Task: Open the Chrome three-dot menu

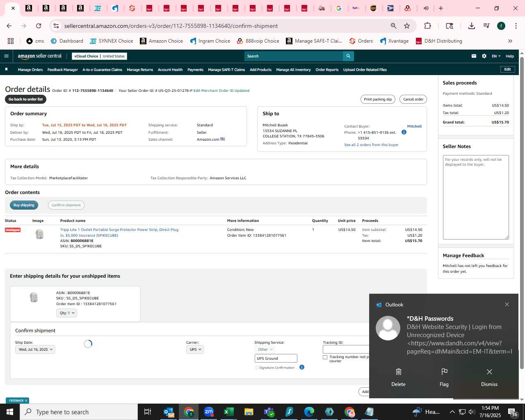Action: pos(515,26)
